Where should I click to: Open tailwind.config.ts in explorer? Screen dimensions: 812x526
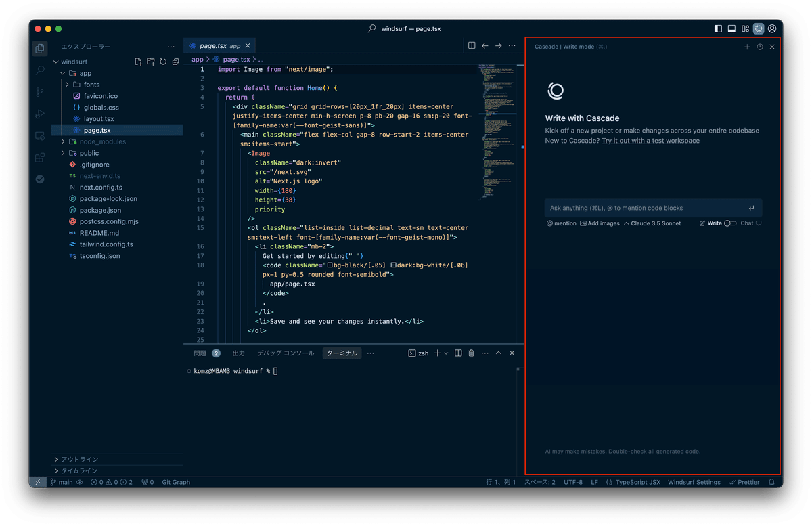pos(106,244)
